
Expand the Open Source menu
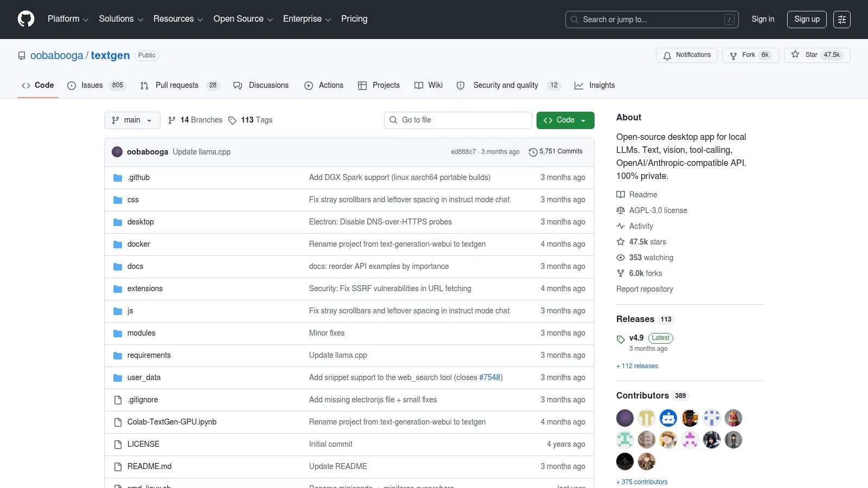click(243, 19)
